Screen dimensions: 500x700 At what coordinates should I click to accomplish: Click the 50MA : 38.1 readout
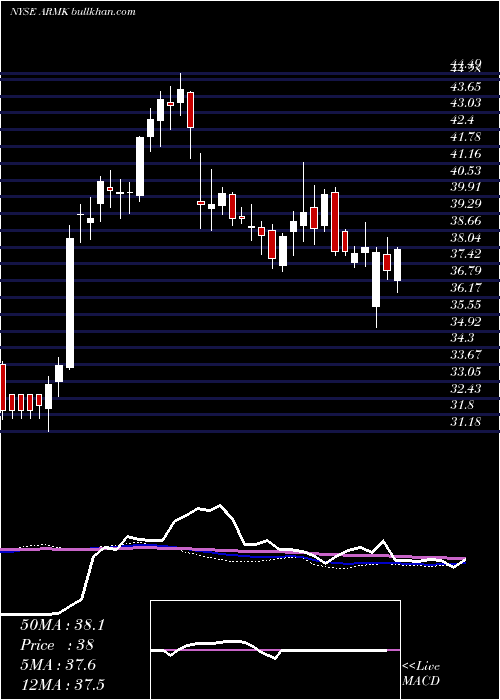coord(62,625)
